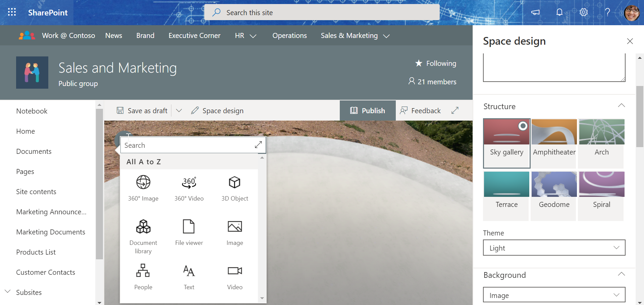Open the HR navigation menu
The height and width of the screenshot is (305, 644).
[246, 35]
